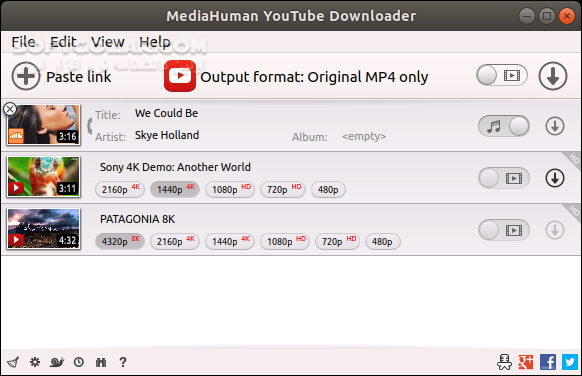Edit artist field Skye Holland

click(x=167, y=135)
